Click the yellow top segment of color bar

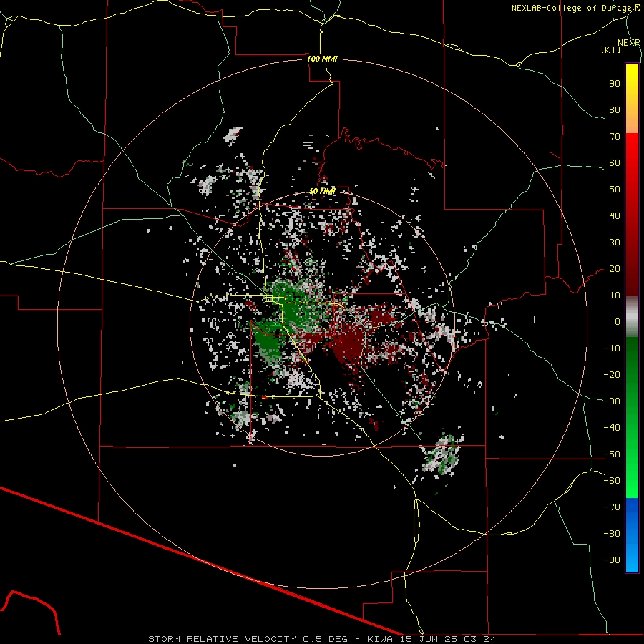632,99
